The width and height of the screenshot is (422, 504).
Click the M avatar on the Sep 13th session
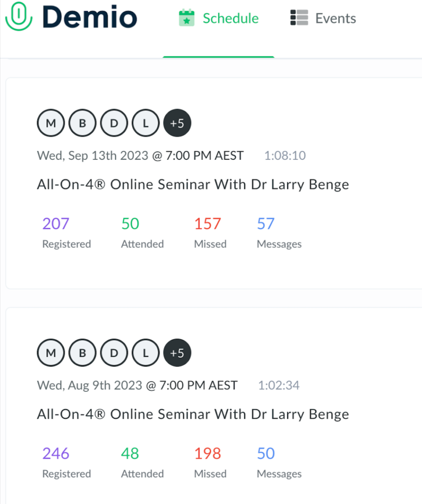point(51,123)
